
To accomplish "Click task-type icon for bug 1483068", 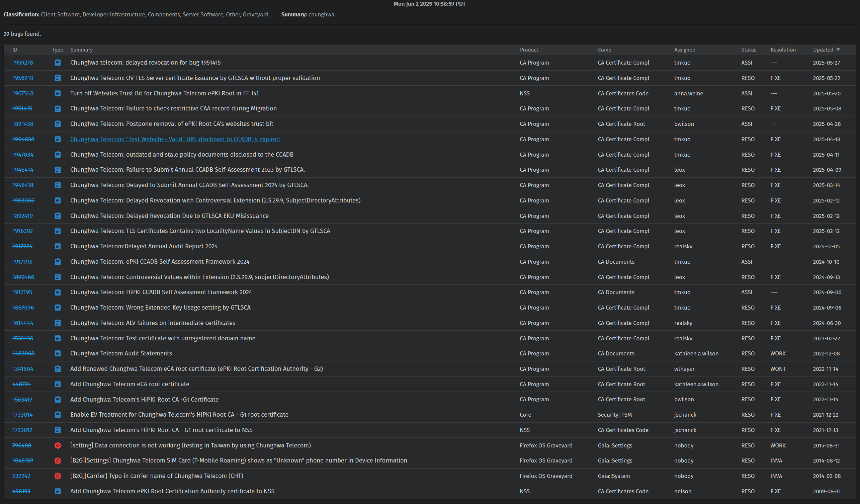I will coord(58,353).
